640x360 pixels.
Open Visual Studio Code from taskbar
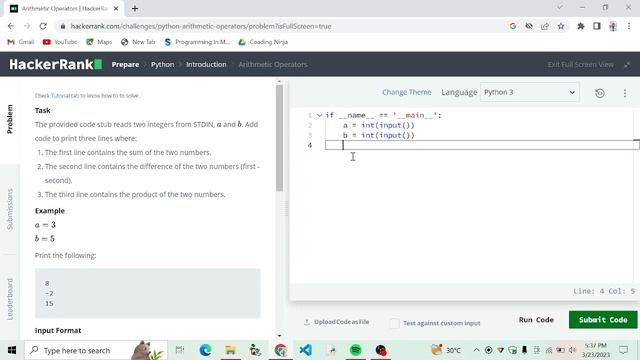coord(305,350)
